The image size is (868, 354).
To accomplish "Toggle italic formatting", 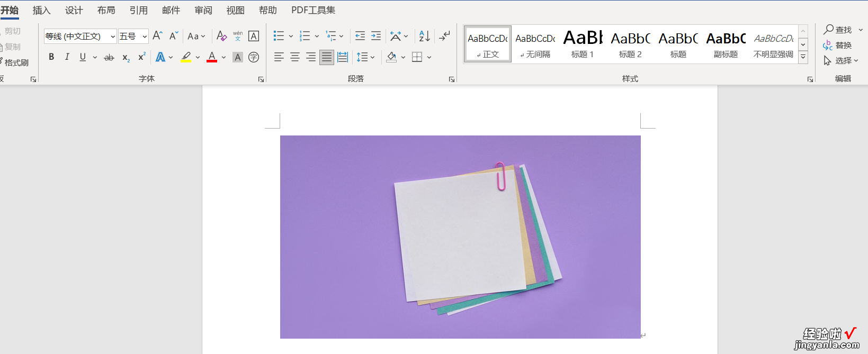I will tap(67, 57).
